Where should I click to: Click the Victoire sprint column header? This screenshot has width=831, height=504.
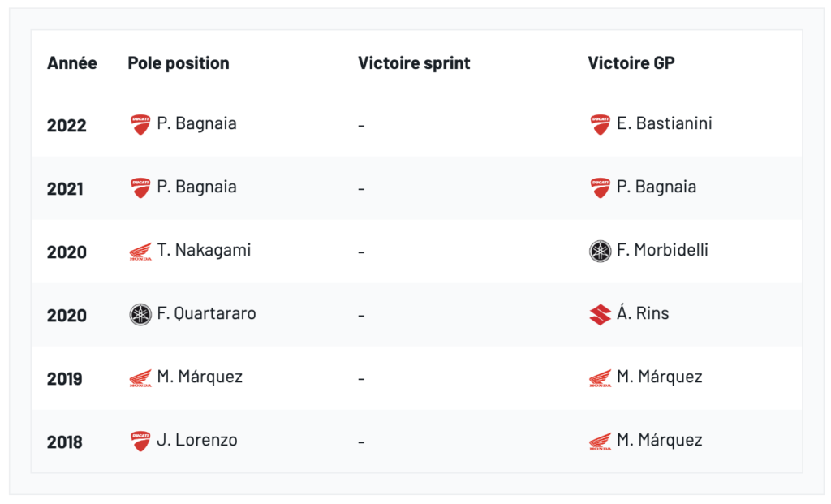pyautogui.click(x=414, y=63)
